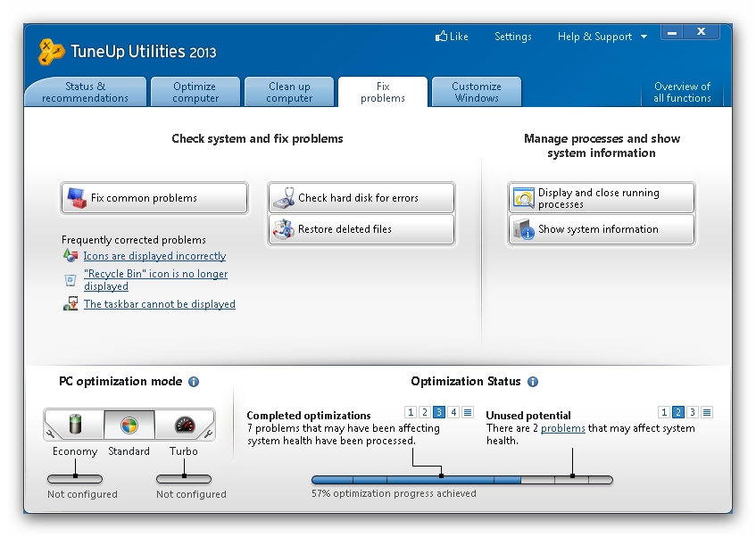The height and width of the screenshot is (537, 756).
Task: Click the Frequently corrected problems label
Action: [x=134, y=240]
